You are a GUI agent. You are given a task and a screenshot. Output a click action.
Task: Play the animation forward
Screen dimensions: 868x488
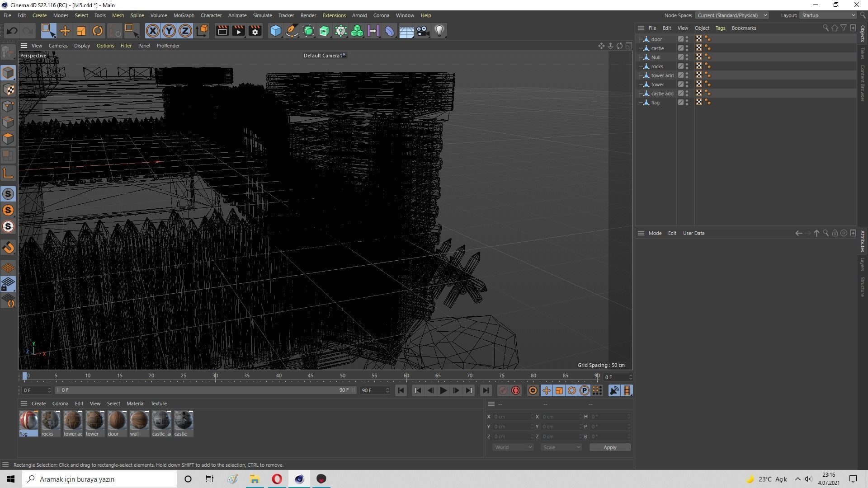(x=443, y=390)
